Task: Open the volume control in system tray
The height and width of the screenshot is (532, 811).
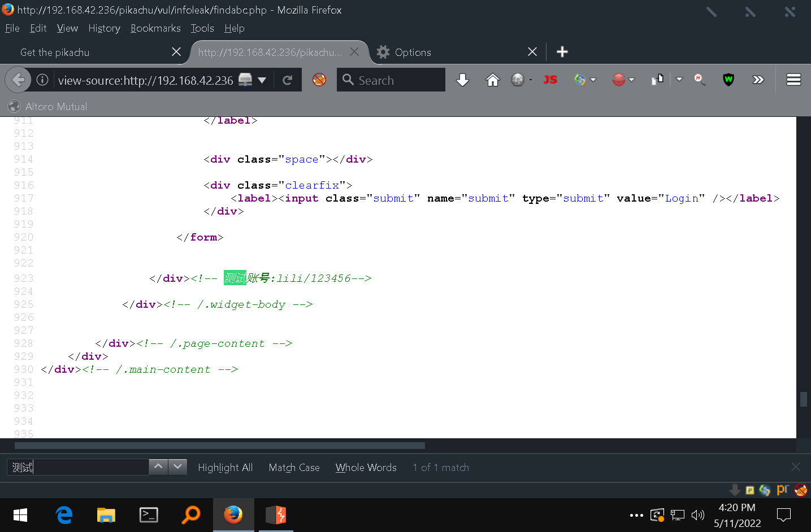Action: point(698,515)
